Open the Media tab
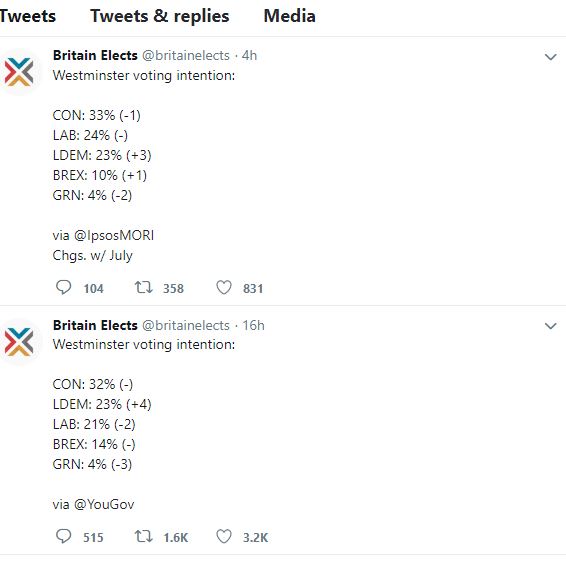This screenshot has height=564, width=566. 289,16
